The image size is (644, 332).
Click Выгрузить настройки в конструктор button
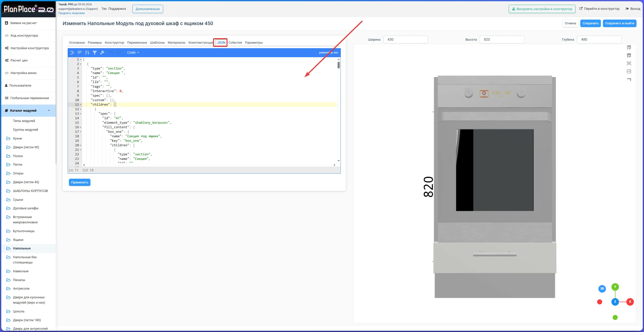coord(542,9)
